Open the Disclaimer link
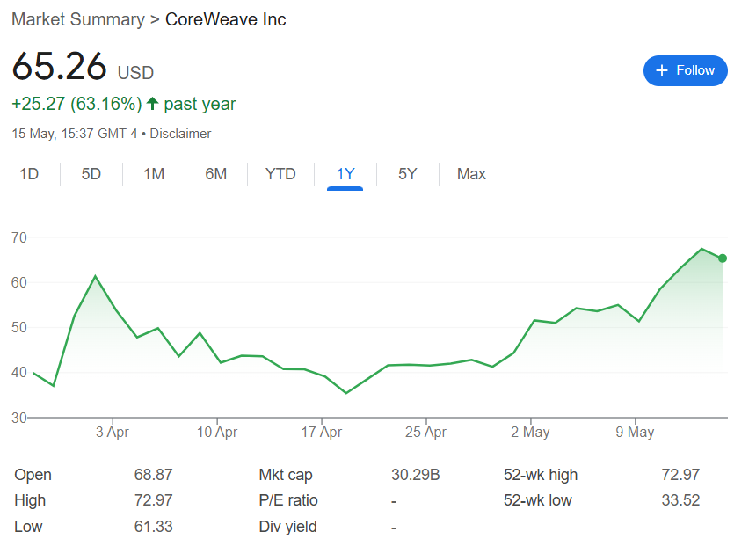Image resolution: width=756 pixels, height=546 pixels. point(180,134)
